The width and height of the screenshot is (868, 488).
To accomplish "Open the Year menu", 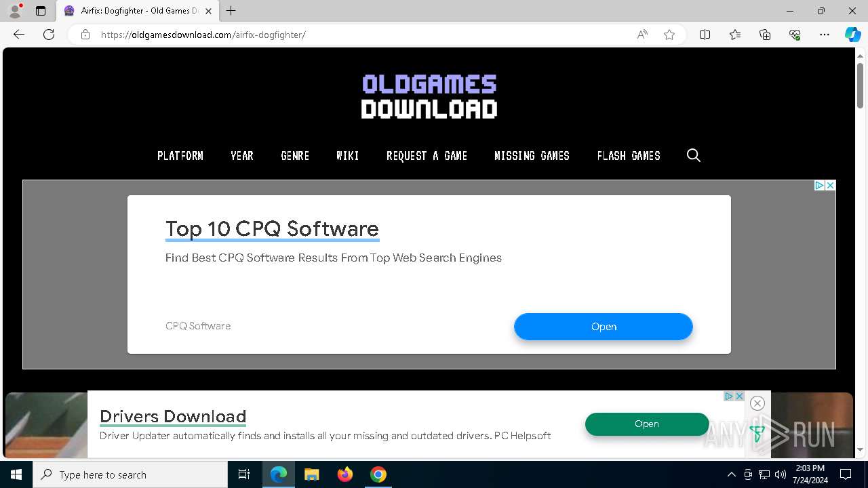I will [x=242, y=156].
